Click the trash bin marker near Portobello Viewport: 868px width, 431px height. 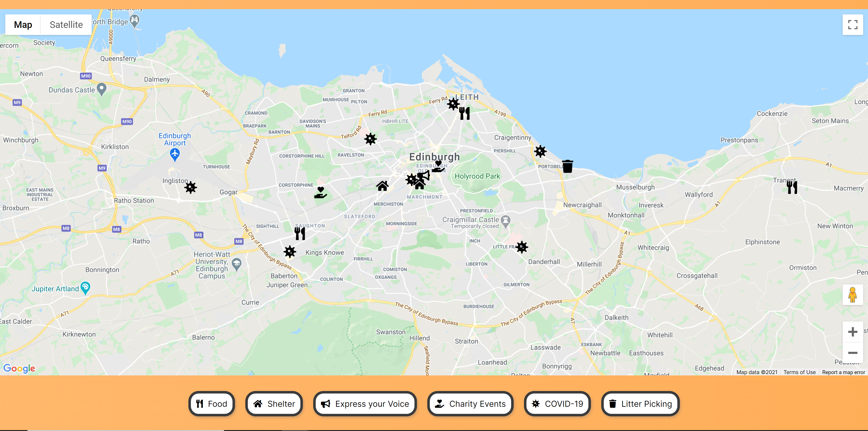coord(567,166)
